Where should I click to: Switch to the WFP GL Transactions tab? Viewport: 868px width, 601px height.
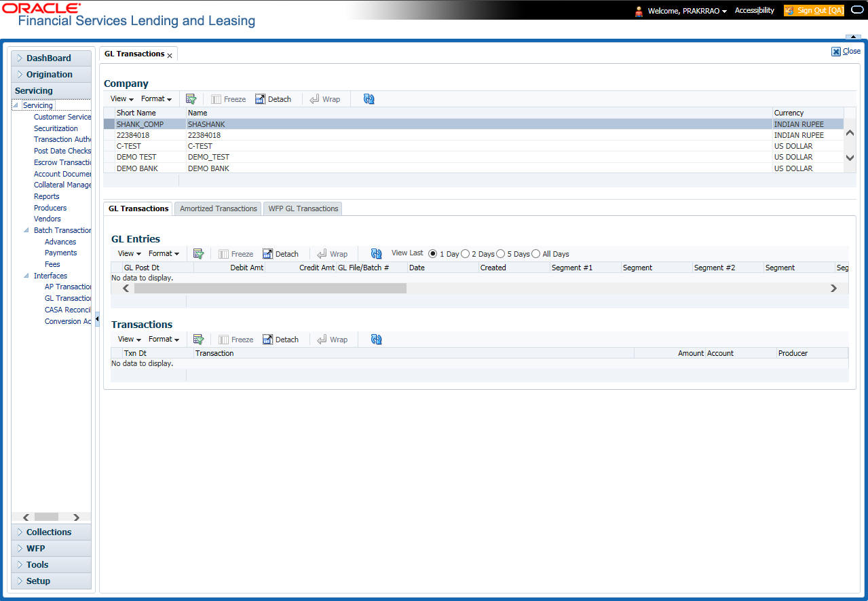[x=303, y=209]
